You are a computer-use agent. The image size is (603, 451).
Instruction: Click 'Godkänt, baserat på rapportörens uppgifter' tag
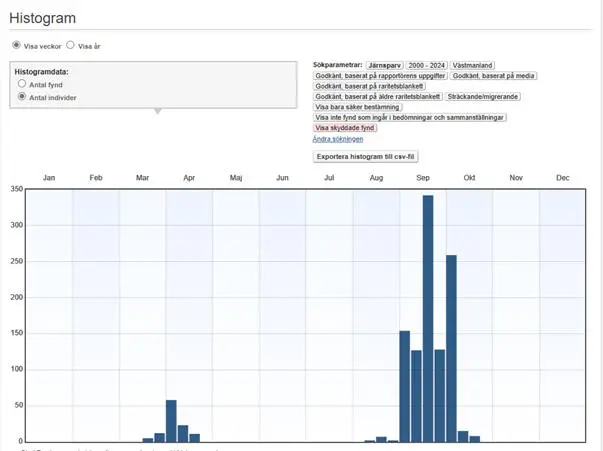380,76
